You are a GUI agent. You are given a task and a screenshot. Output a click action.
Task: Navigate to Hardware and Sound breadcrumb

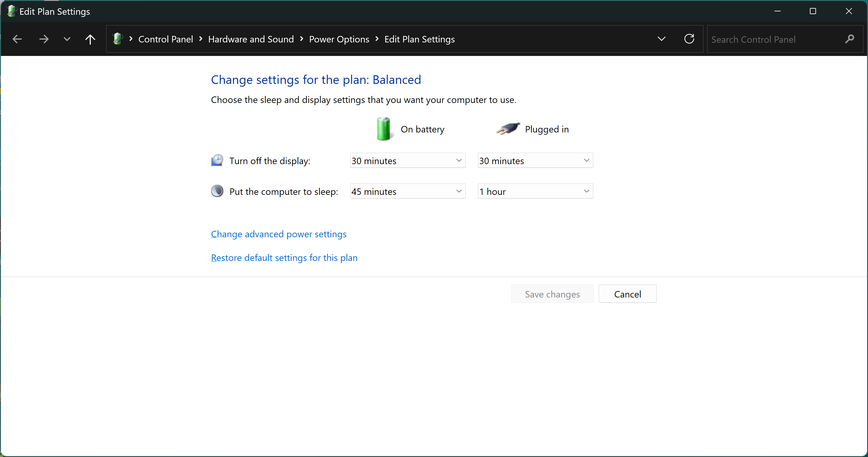[x=251, y=39]
